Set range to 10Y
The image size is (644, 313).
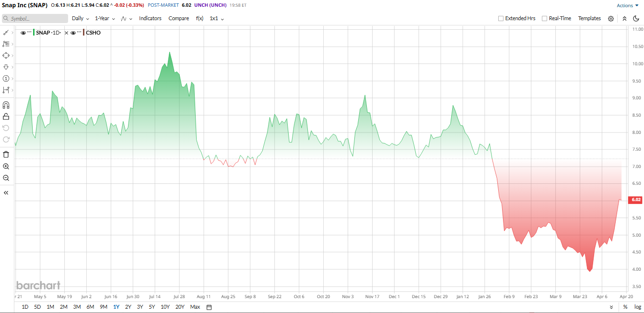tap(165, 307)
